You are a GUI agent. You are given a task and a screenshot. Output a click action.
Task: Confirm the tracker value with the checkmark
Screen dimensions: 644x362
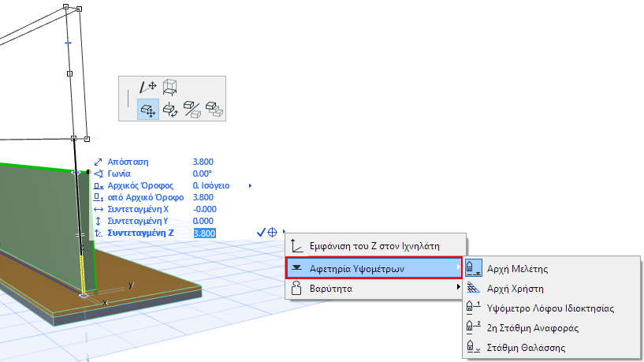(261, 233)
